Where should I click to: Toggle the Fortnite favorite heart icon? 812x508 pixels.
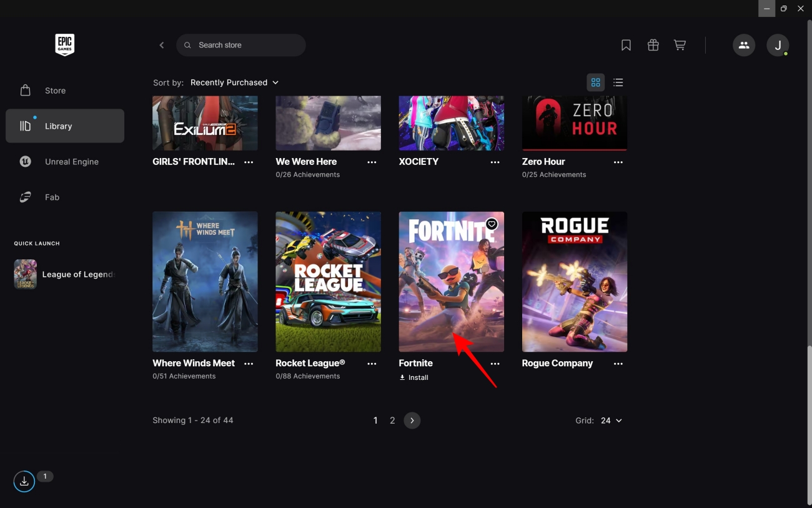click(492, 224)
